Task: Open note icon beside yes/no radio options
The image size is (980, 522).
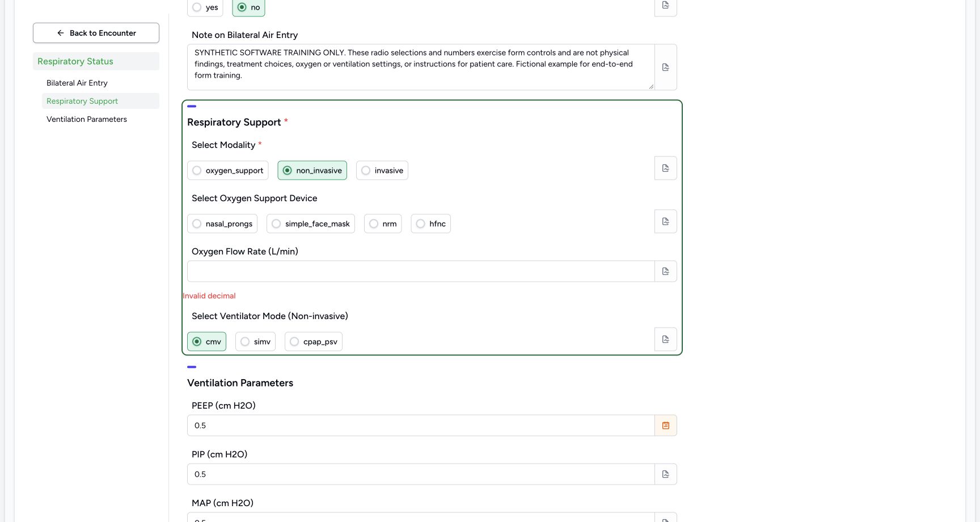Action: [666, 6]
